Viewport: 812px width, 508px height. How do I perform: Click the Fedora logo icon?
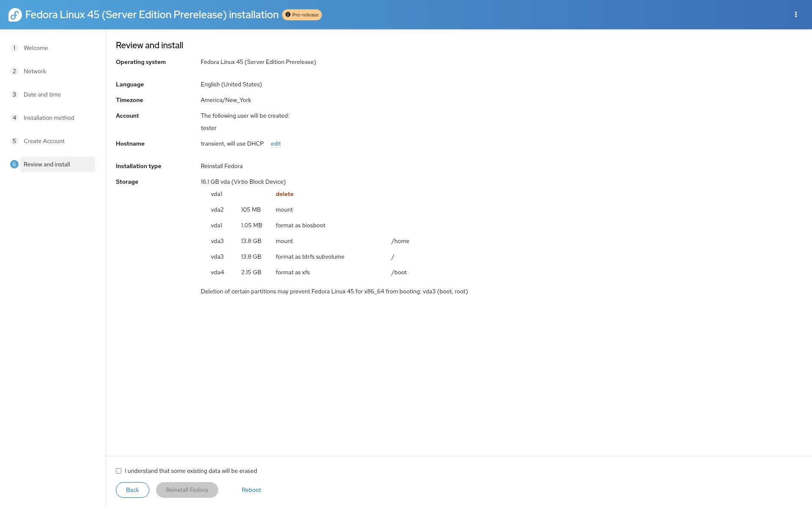[15, 15]
